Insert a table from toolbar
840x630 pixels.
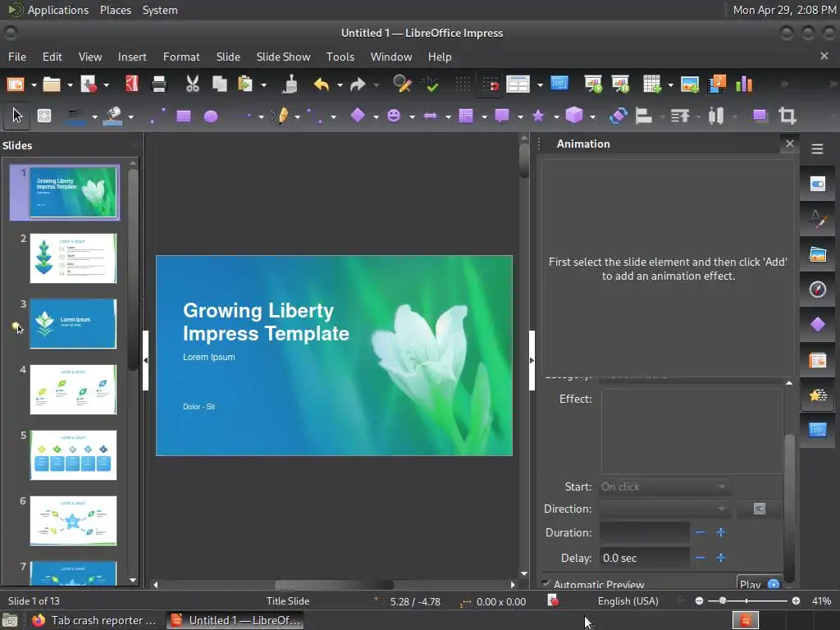tap(652, 84)
